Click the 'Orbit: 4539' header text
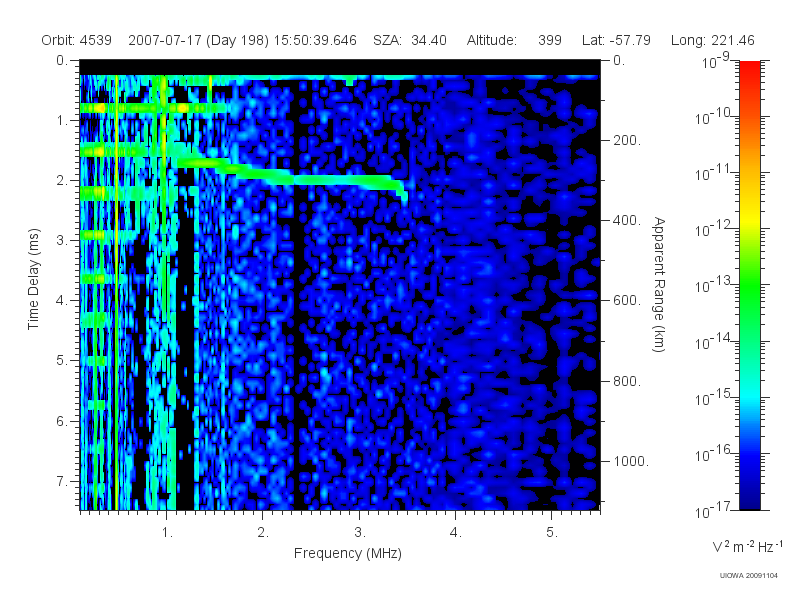800x600 pixels. pos(77,40)
